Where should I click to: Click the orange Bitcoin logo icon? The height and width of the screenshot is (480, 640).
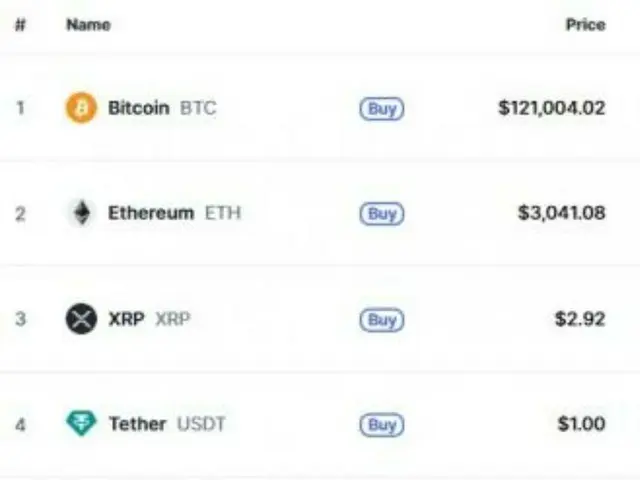[81, 108]
